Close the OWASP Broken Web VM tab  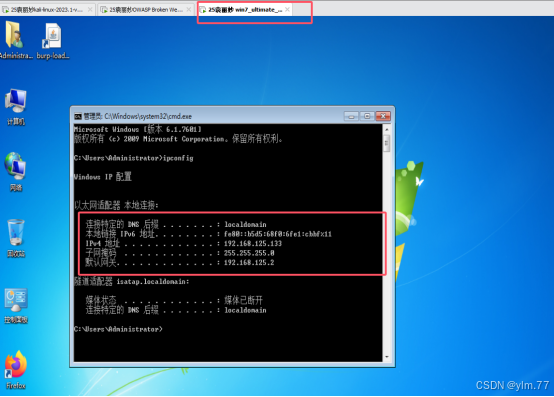point(189,10)
